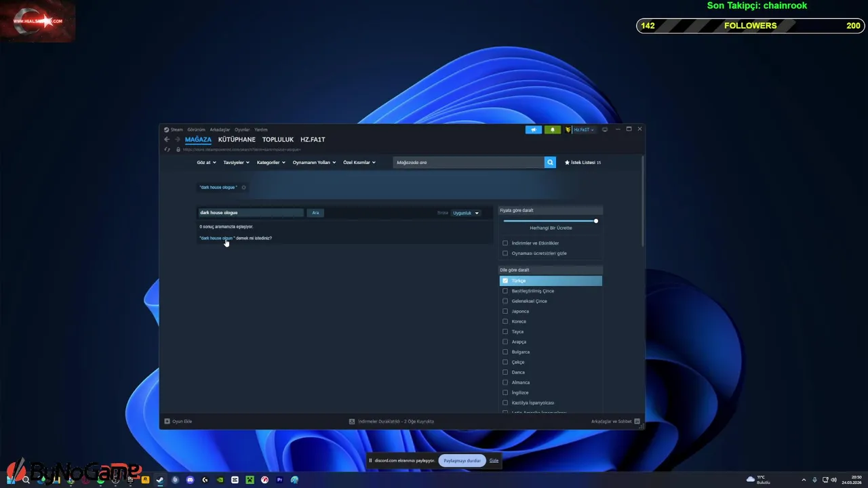Check Basitleştirilmiş Çince language filter
The width and height of the screenshot is (868, 488).
pos(505,291)
